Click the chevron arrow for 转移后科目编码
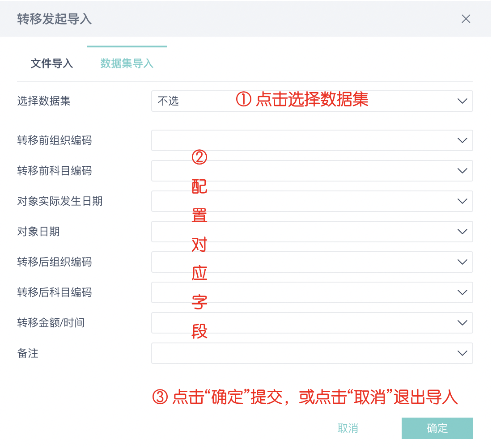Image resolution: width=492 pixels, height=448 pixels. [462, 292]
